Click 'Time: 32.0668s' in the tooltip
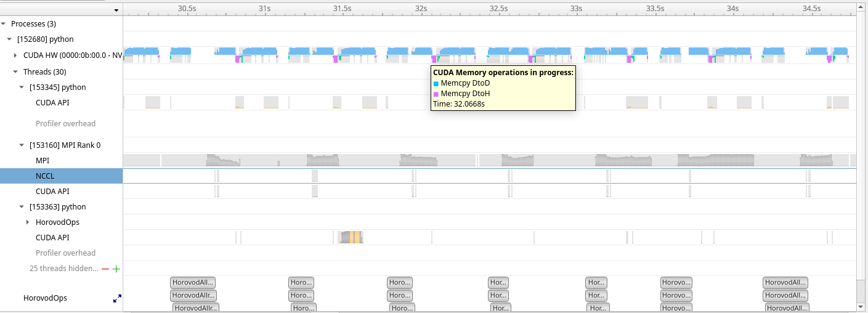The height and width of the screenshot is (313, 868). point(459,104)
